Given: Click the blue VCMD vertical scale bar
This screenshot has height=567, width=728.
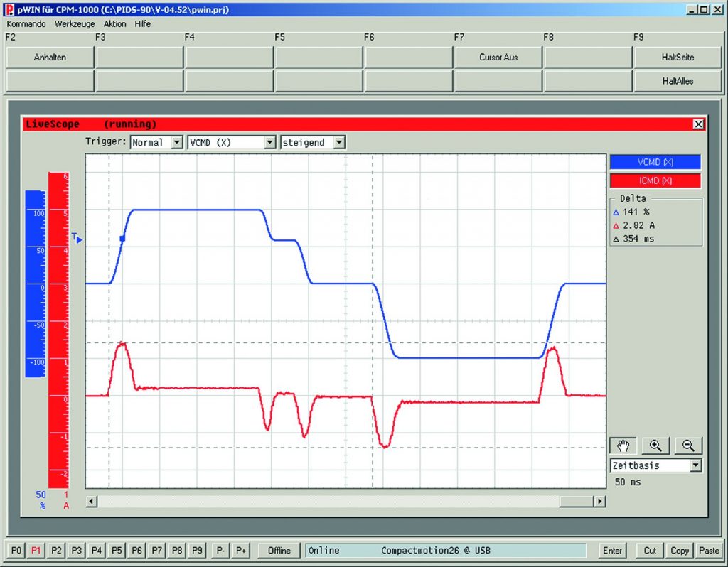Looking at the screenshot, I should 35,284.
